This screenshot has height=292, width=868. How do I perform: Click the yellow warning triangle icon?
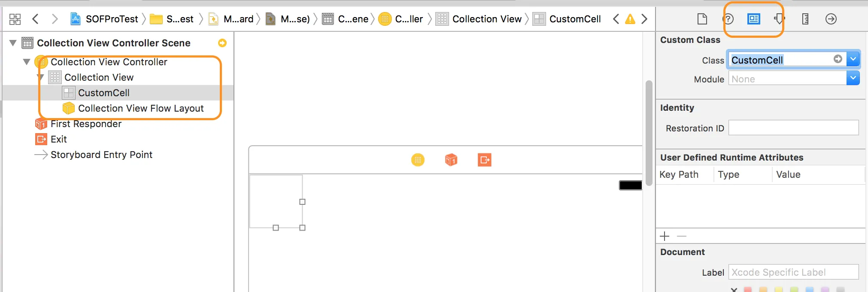coord(630,19)
